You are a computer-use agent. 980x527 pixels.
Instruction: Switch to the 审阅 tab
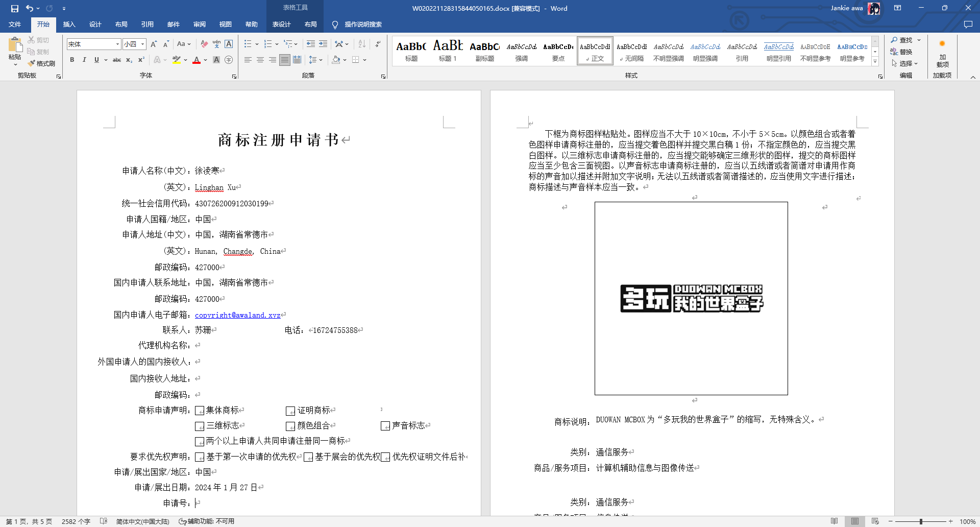coord(199,25)
